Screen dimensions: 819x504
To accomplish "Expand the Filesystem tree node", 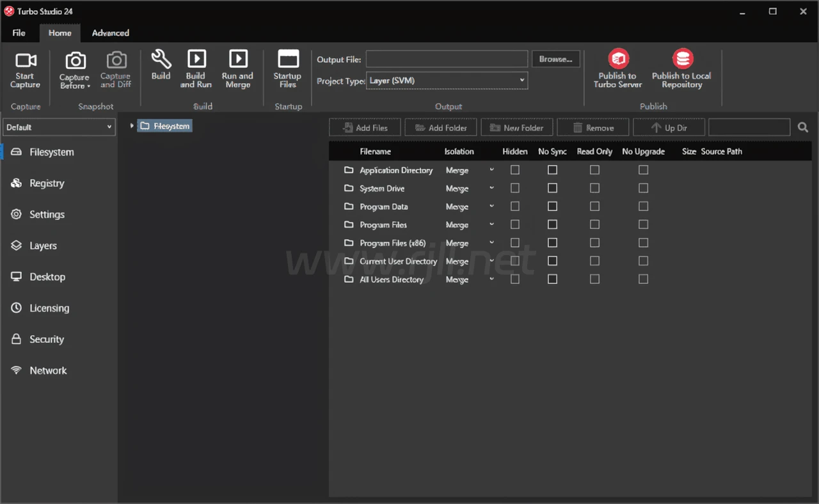I will click(x=132, y=126).
